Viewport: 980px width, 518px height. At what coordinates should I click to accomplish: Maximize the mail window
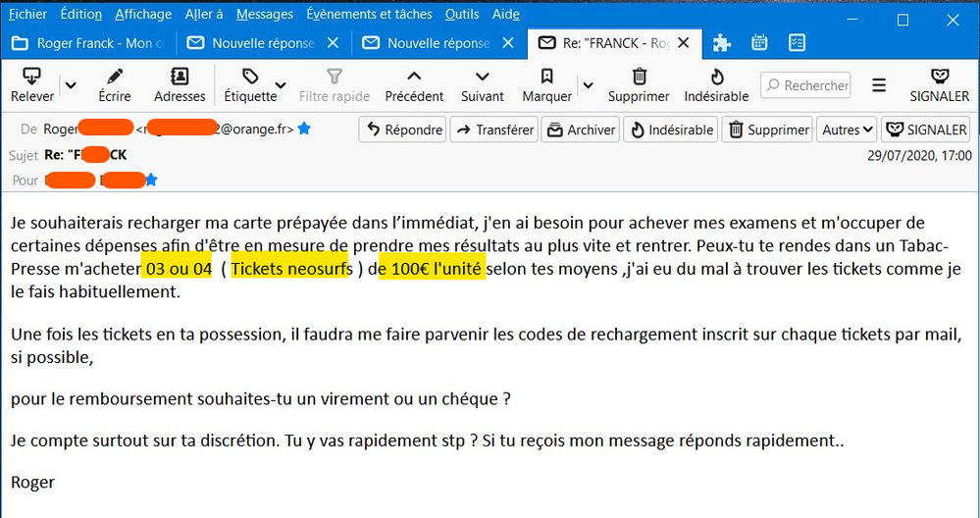tap(903, 20)
